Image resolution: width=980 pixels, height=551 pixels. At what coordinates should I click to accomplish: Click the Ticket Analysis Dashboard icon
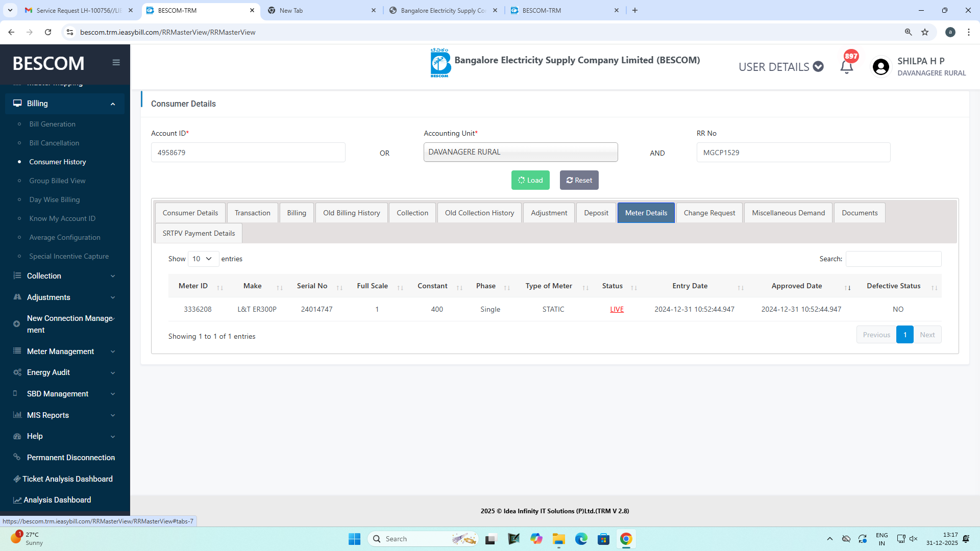coord(17,479)
